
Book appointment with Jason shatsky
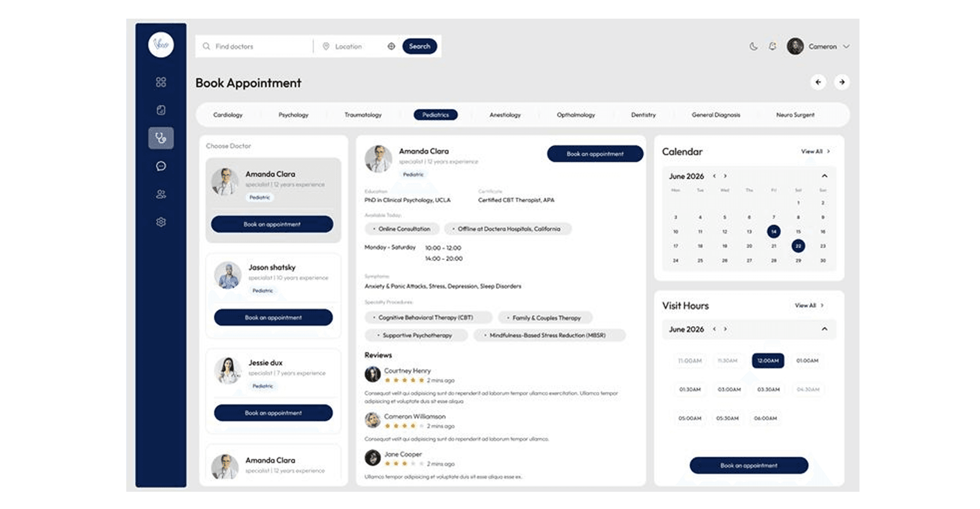point(273,317)
